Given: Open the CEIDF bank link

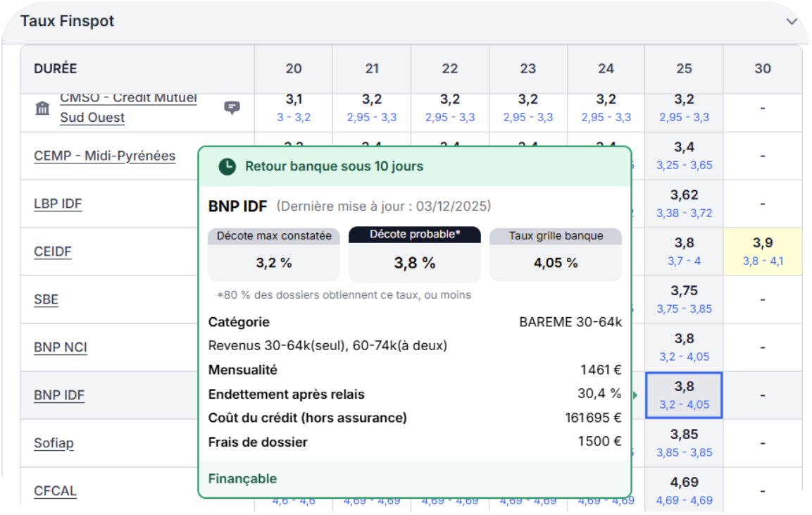Looking at the screenshot, I should coord(52,252).
